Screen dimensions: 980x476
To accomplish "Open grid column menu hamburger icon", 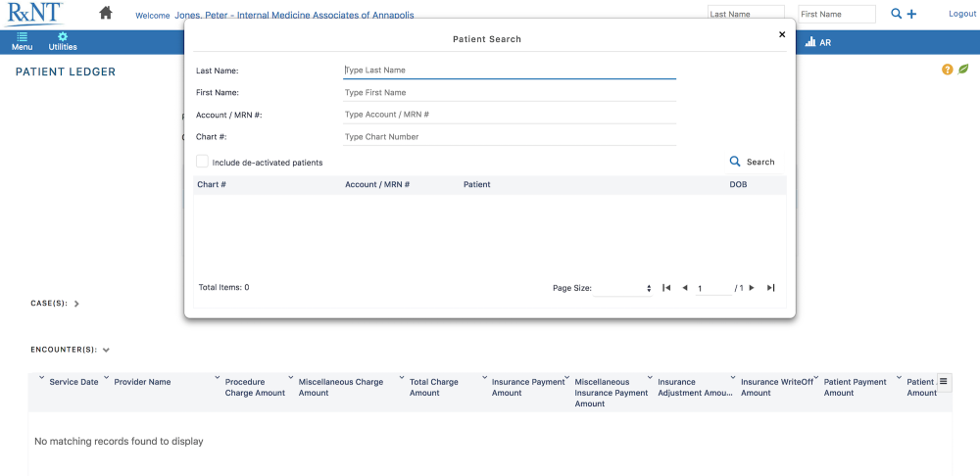I will coord(944,381).
